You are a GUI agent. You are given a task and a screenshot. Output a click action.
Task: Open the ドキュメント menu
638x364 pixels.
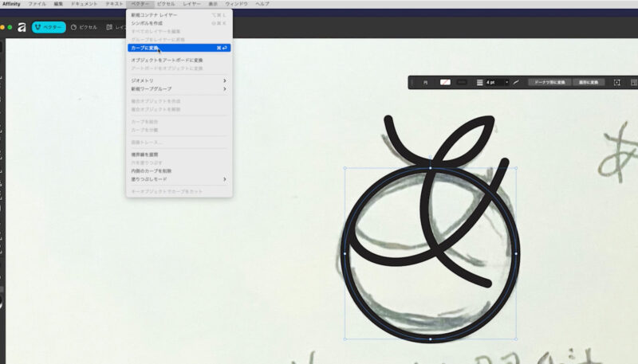pos(84,4)
